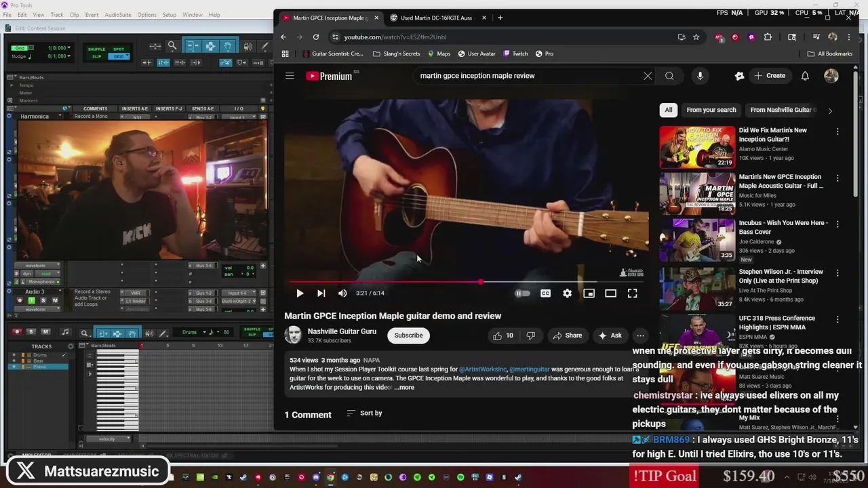
Task: Solo the Audio 3 track
Action: pos(43,300)
